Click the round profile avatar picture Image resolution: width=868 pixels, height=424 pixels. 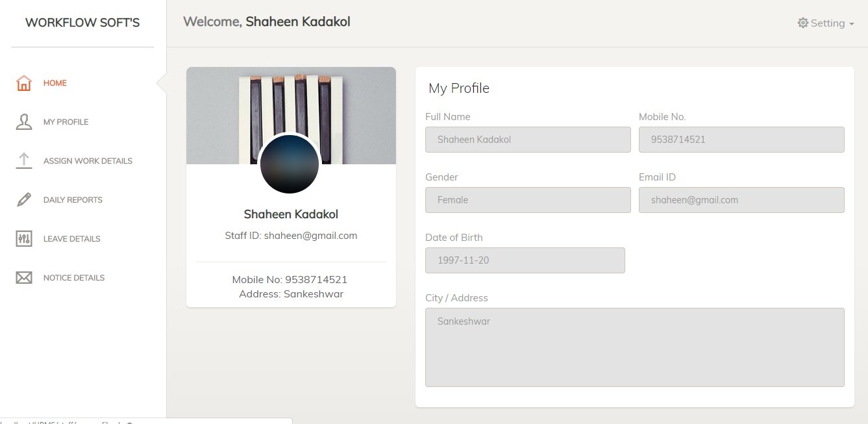tap(290, 164)
